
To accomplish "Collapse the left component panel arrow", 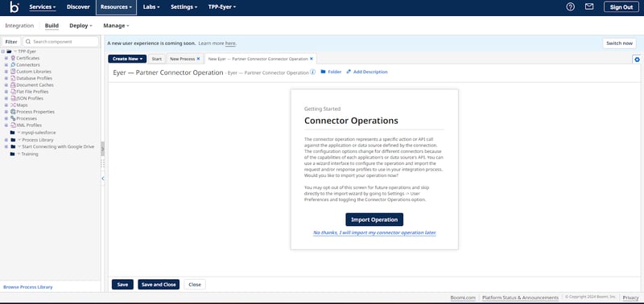I will tap(103, 179).
